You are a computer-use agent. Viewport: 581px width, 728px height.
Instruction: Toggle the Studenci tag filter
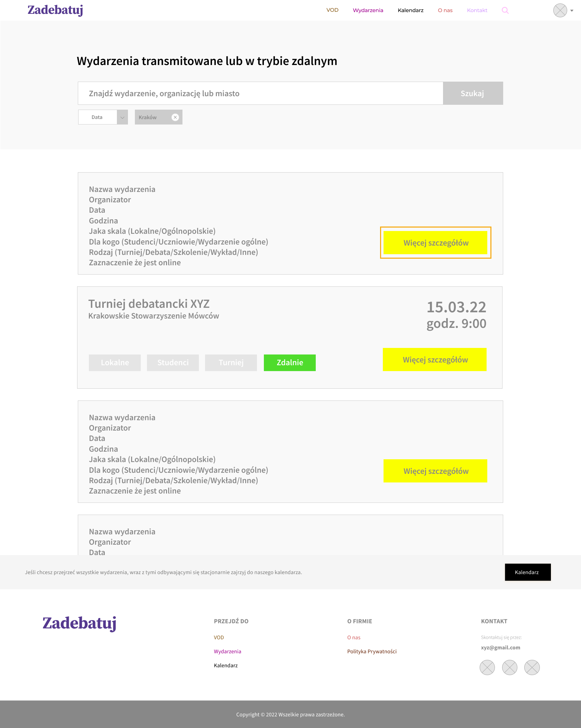click(173, 363)
